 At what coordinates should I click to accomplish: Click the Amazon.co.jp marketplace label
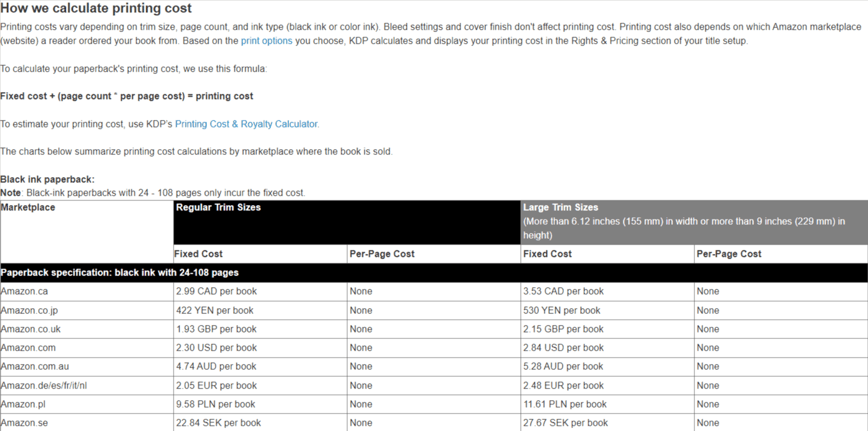coord(28,310)
